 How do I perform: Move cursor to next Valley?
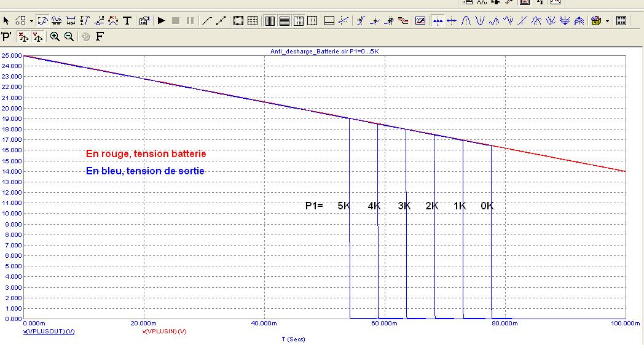480,20
